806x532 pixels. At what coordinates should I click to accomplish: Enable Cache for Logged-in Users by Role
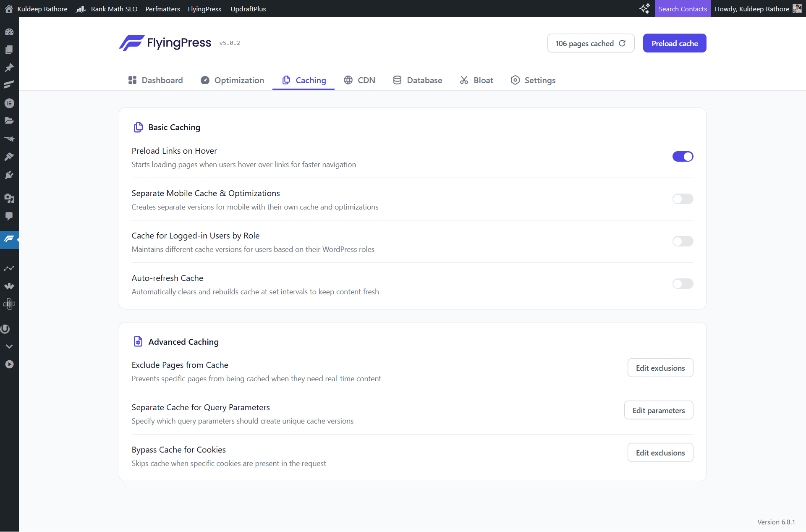[x=683, y=241]
